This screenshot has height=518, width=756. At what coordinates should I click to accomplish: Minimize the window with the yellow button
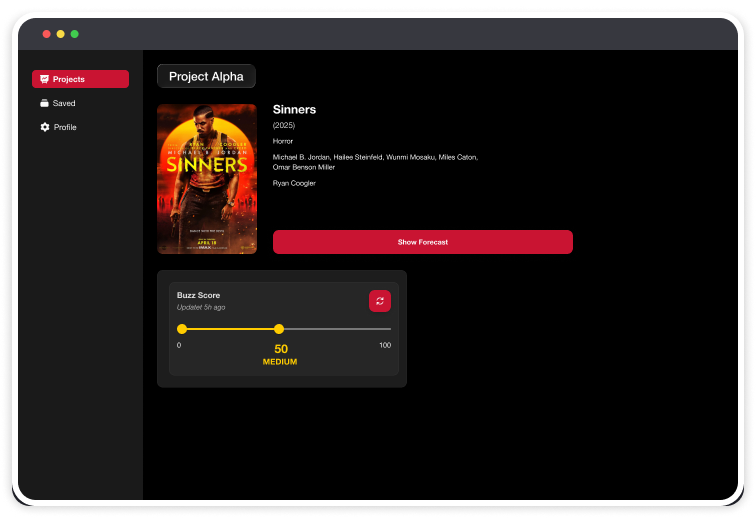pyautogui.click(x=60, y=34)
